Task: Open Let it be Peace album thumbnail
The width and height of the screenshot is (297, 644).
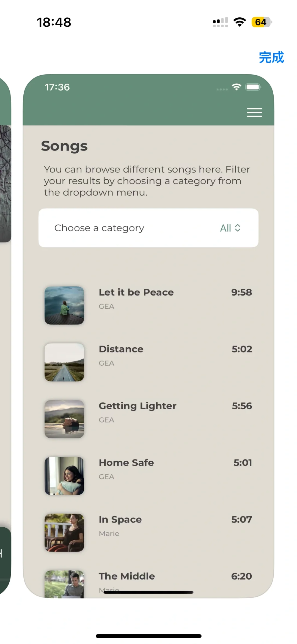Action: click(x=64, y=305)
